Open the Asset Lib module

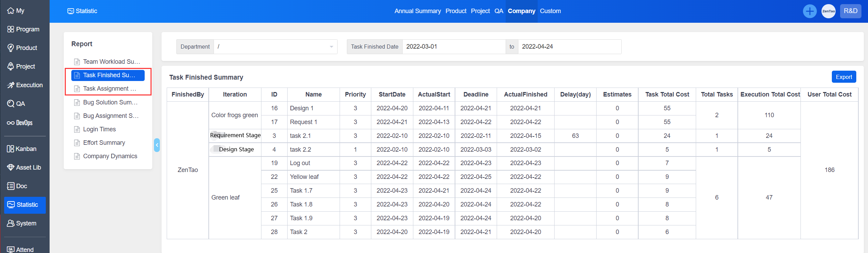pyautogui.click(x=24, y=168)
